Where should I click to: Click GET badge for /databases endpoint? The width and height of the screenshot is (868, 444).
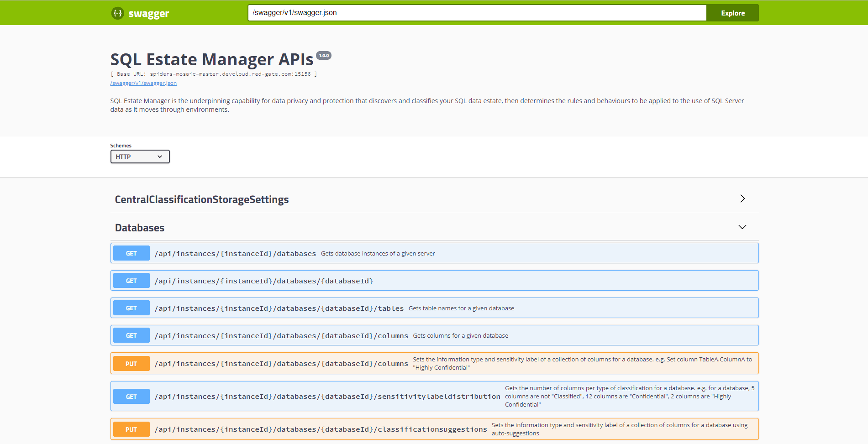click(132, 253)
